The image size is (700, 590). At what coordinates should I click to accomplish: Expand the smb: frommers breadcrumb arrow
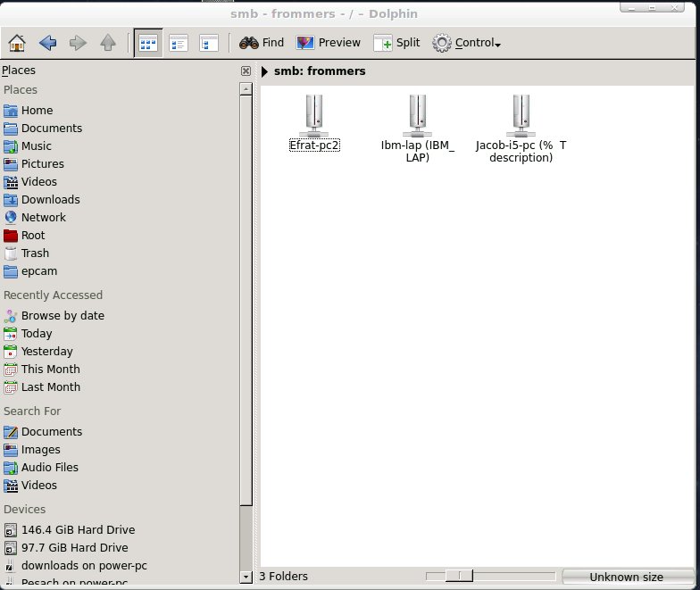[264, 71]
